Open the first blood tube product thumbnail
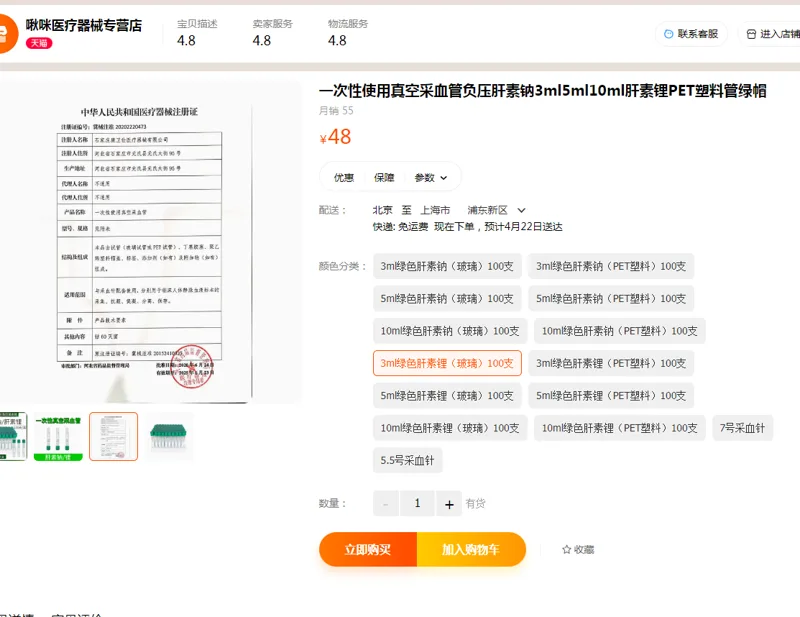 tap(13, 436)
